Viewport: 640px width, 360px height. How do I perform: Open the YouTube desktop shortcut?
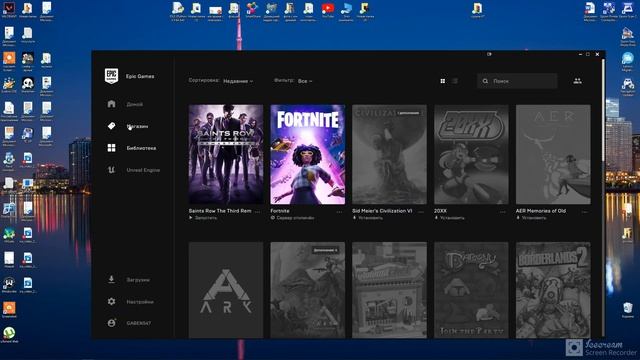click(328, 11)
